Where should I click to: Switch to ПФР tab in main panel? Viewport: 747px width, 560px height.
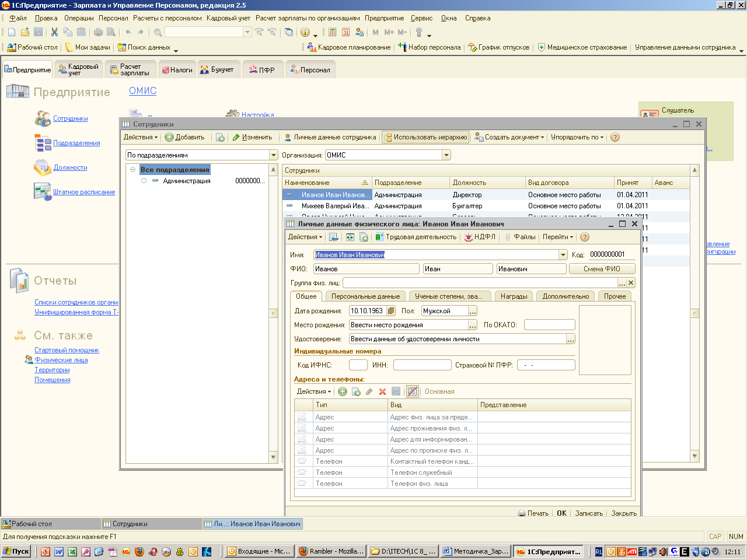(x=262, y=69)
